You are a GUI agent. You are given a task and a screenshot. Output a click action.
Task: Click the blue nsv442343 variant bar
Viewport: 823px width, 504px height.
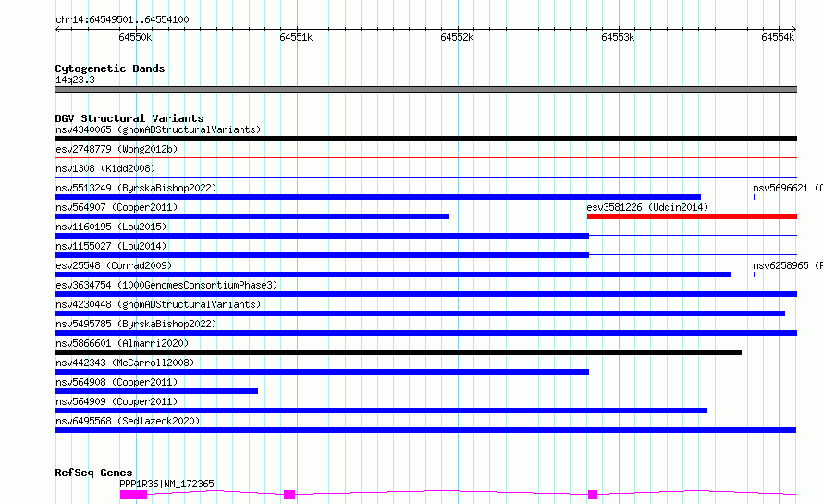(x=322, y=372)
